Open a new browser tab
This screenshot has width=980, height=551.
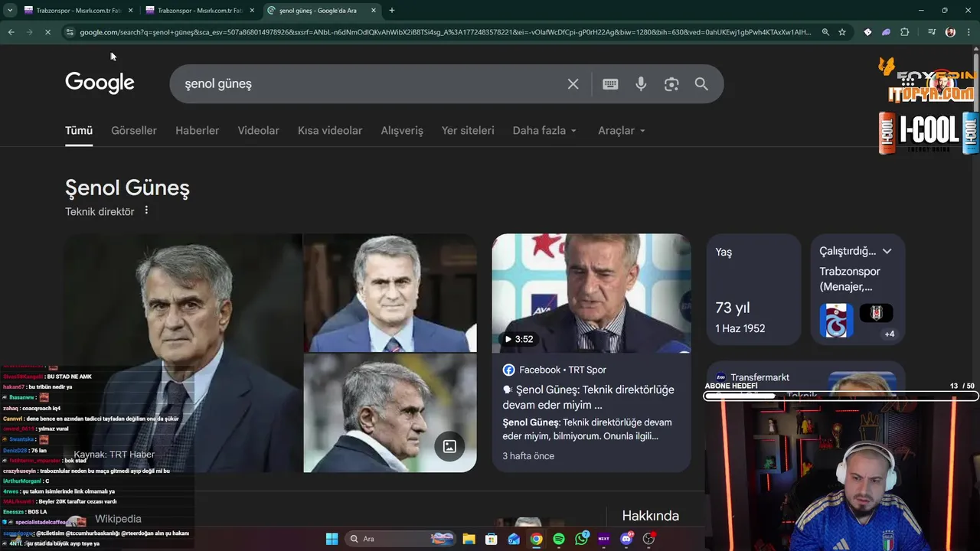392,10
